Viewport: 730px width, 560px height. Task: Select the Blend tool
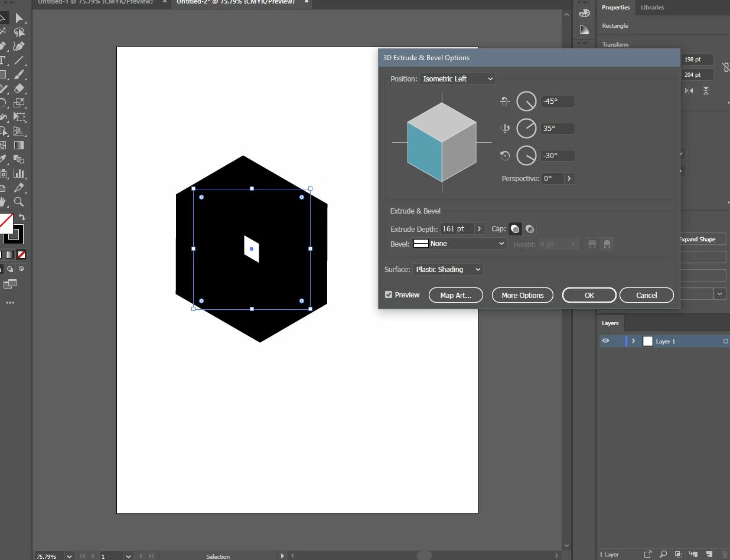click(x=19, y=159)
